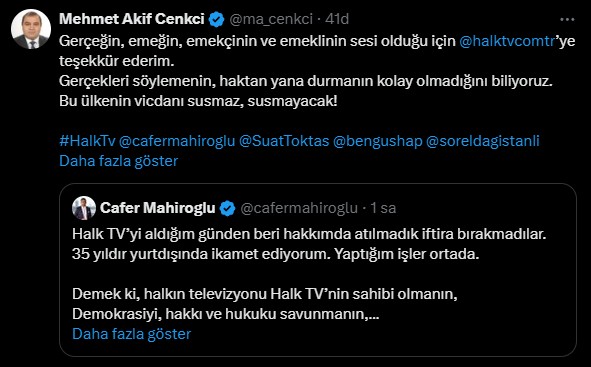Viewport: 591px width, 367px height.
Task: Open the three-dot more options menu
Action: tap(567, 19)
